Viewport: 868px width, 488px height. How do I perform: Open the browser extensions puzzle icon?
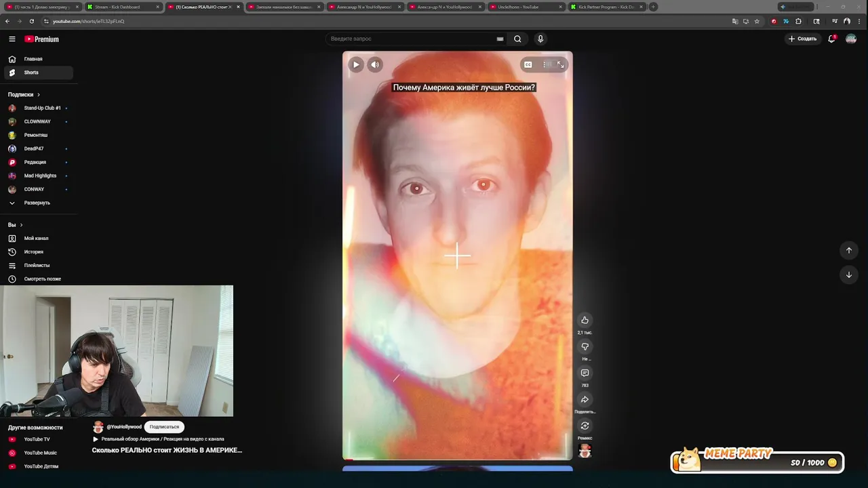click(x=798, y=21)
